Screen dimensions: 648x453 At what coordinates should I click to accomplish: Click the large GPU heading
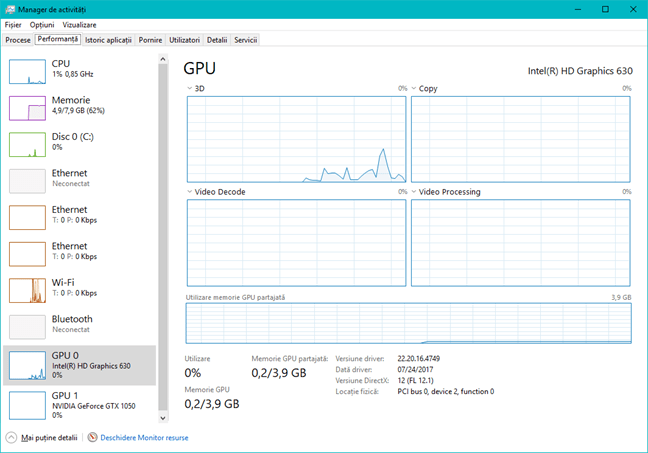(x=200, y=69)
